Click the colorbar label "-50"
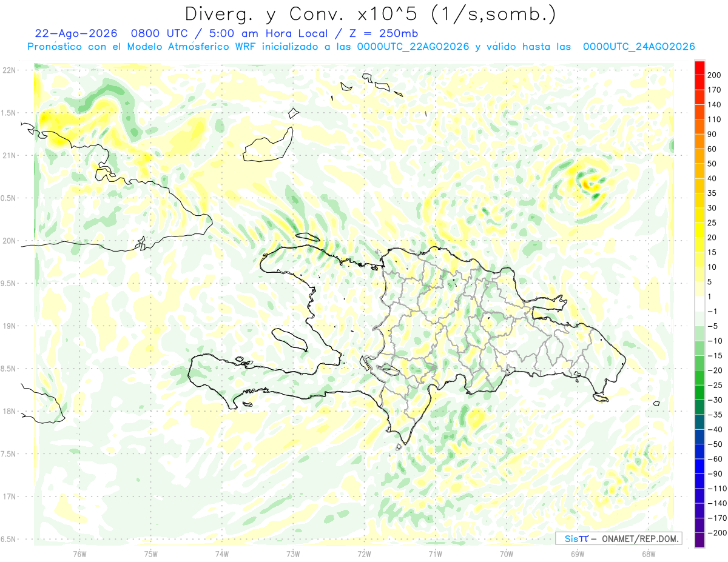 [714, 444]
